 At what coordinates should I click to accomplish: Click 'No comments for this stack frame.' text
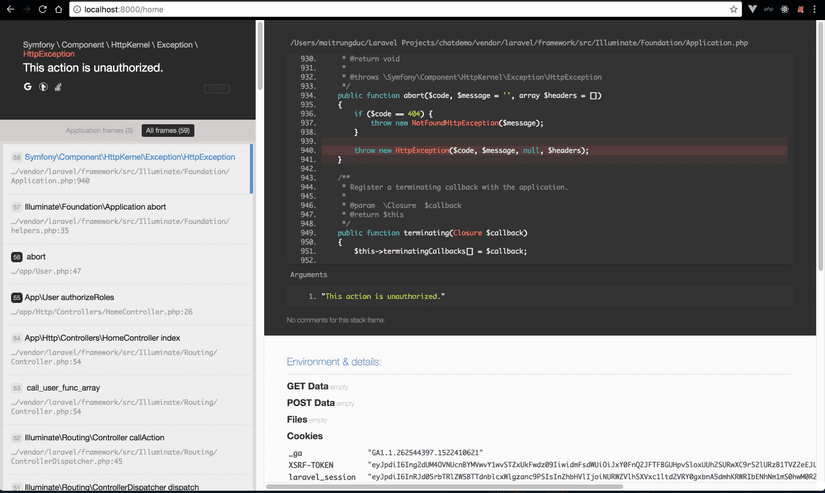click(336, 320)
